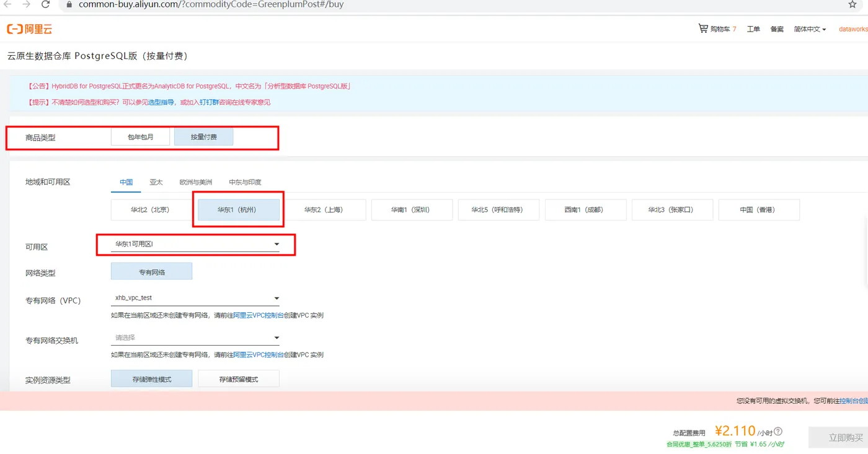The image size is (868, 454).
Task: Reload the page with the browser refresh icon
Action: (46, 4)
